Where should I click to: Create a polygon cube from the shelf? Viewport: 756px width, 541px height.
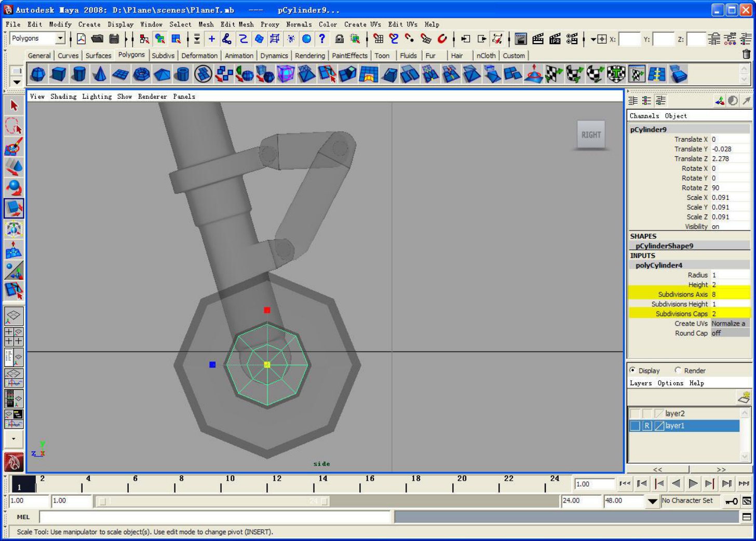[x=59, y=74]
